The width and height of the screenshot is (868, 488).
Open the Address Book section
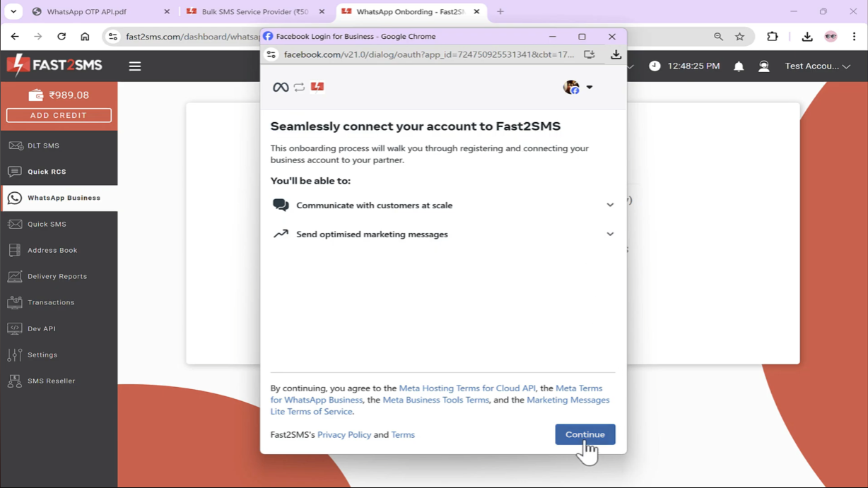(53, 250)
